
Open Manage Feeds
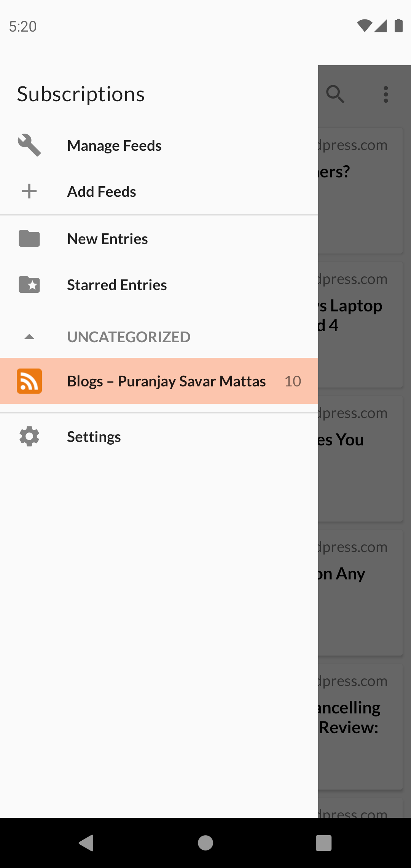[x=114, y=145]
